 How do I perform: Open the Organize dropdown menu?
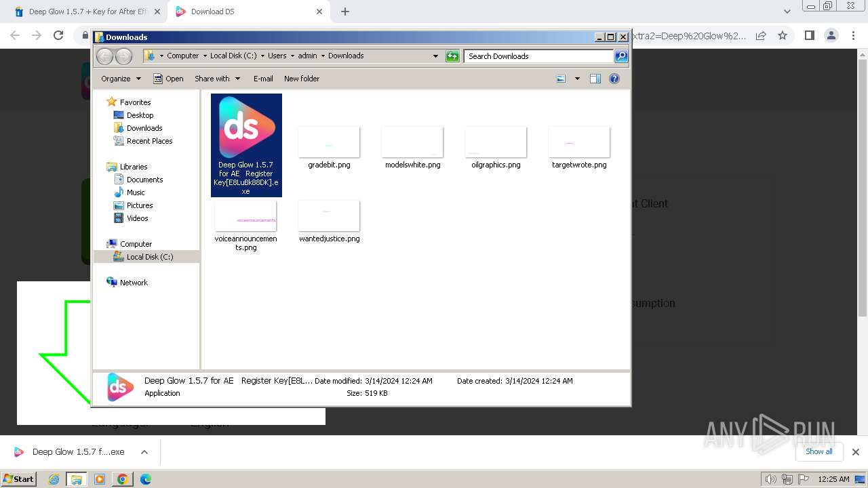tap(121, 79)
